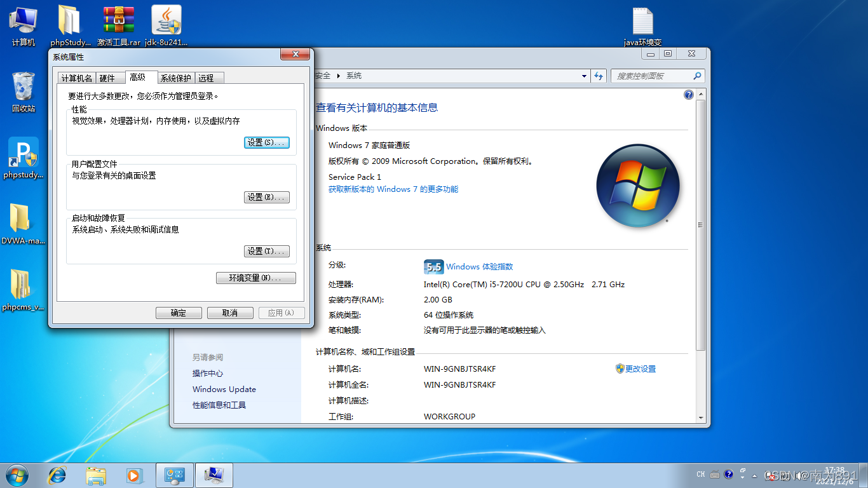Screen dimensions: 868x488
Task: Click the keyboard icon in language bar
Action: 715,475
